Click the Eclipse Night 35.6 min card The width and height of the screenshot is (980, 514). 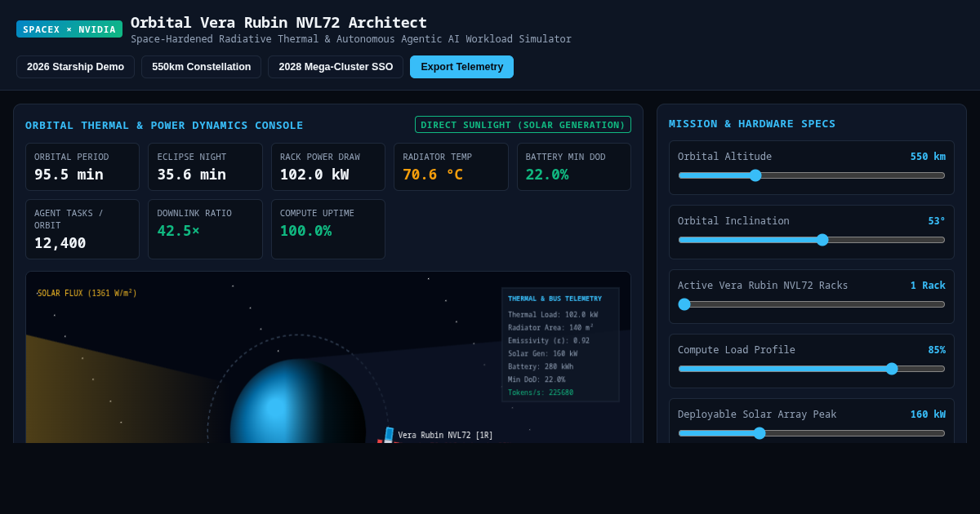[205, 167]
